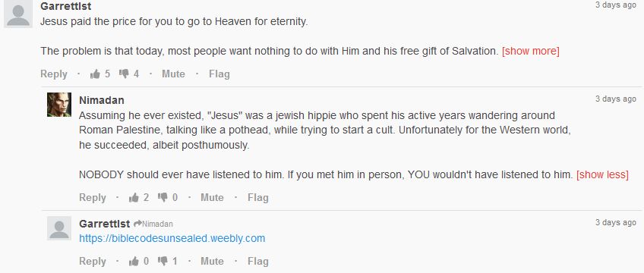Open the biblecodesunsealed.weebly.com link
644x273 pixels.
pos(172,238)
